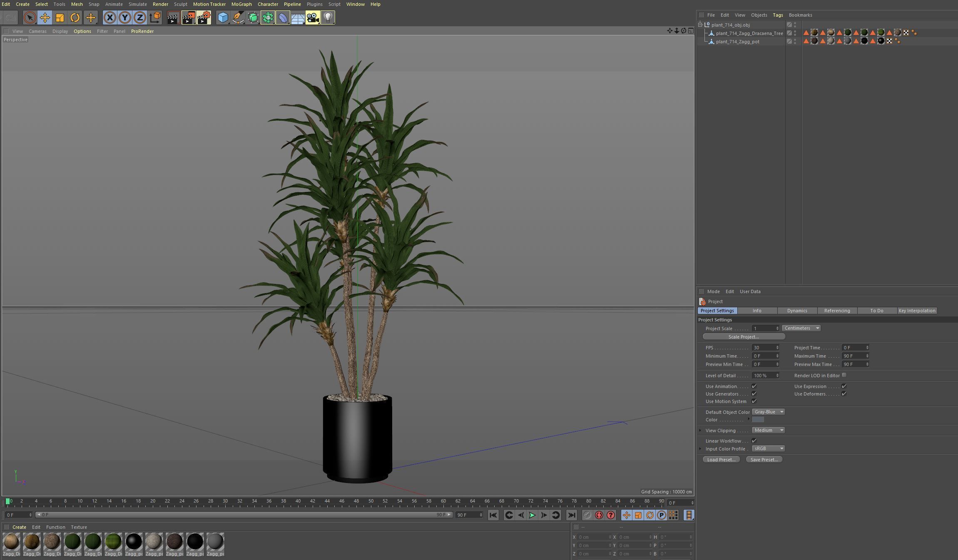Screen dimensions: 958x560
Task: Toggle Position keyframe recording in timeline bar
Action: tap(626, 515)
